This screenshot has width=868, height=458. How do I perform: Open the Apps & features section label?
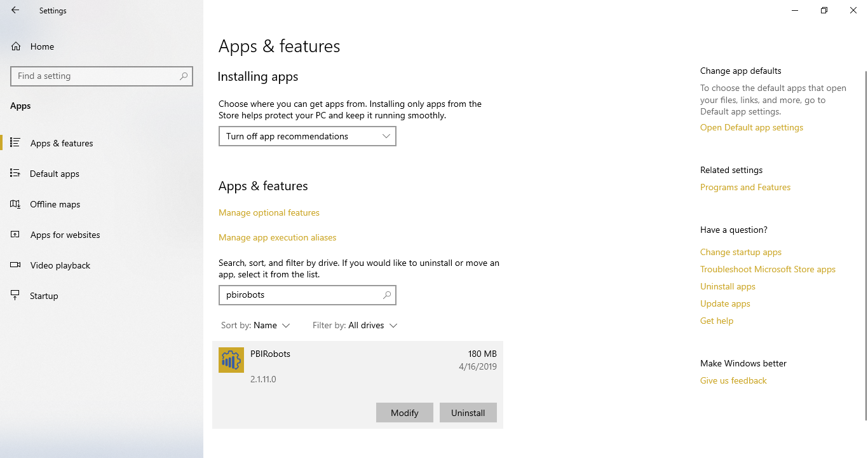coord(62,143)
